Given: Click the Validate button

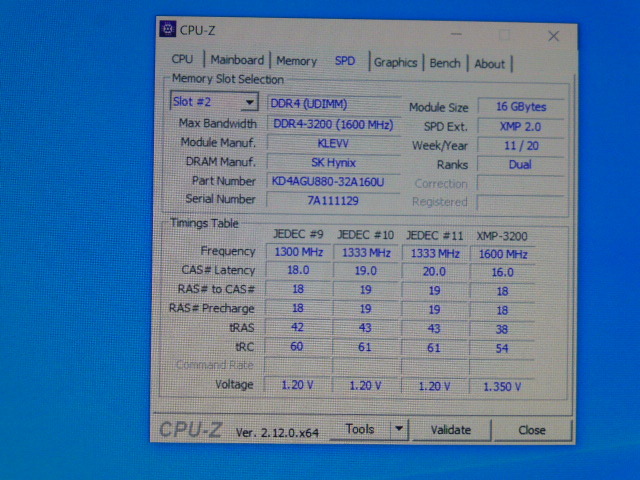Looking at the screenshot, I should [451, 430].
